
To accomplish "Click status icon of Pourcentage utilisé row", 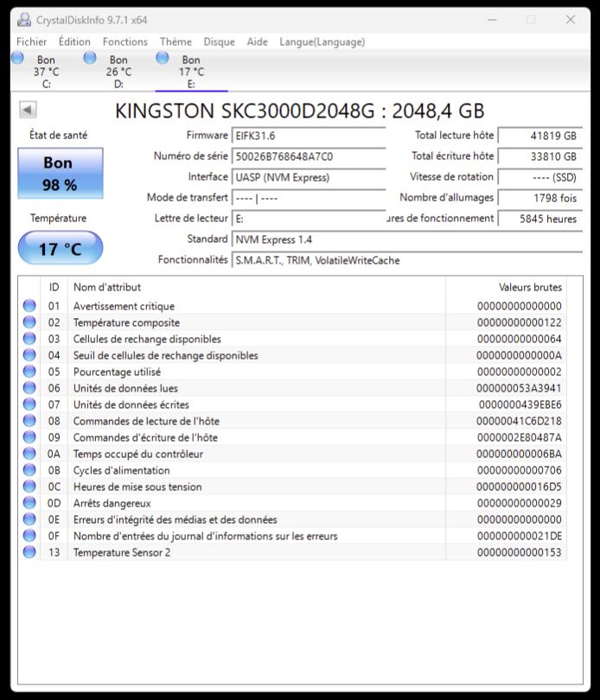I will pyautogui.click(x=29, y=372).
